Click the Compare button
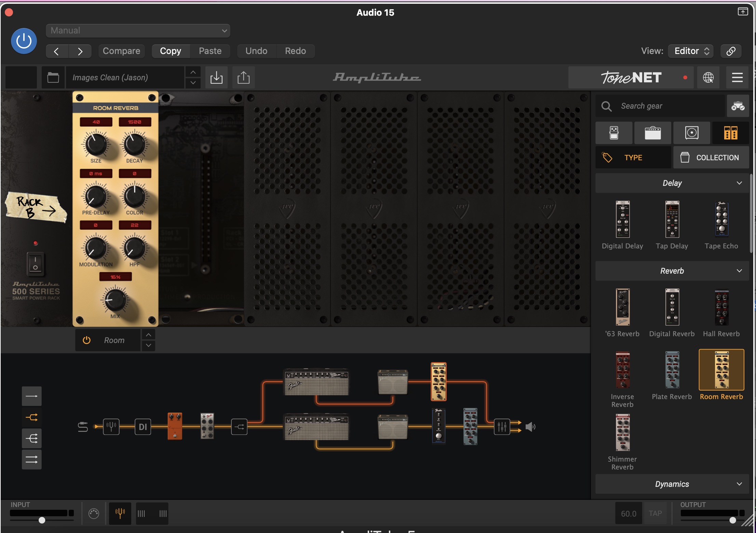This screenshot has height=533, width=756. (x=121, y=51)
